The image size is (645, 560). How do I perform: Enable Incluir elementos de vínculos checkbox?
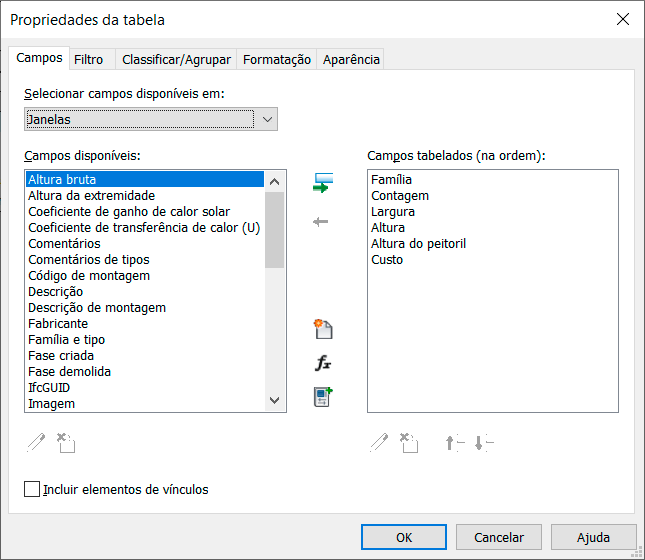pyautogui.click(x=32, y=489)
